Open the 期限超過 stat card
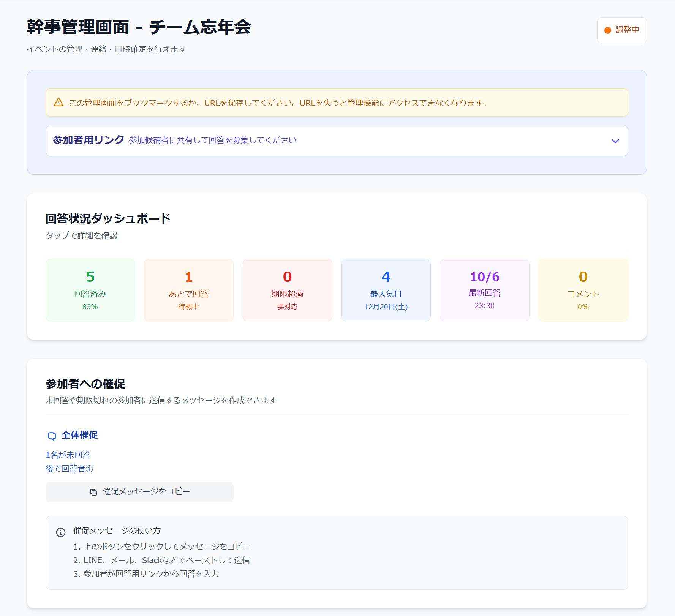The width and height of the screenshot is (675, 616). [287, 290]
